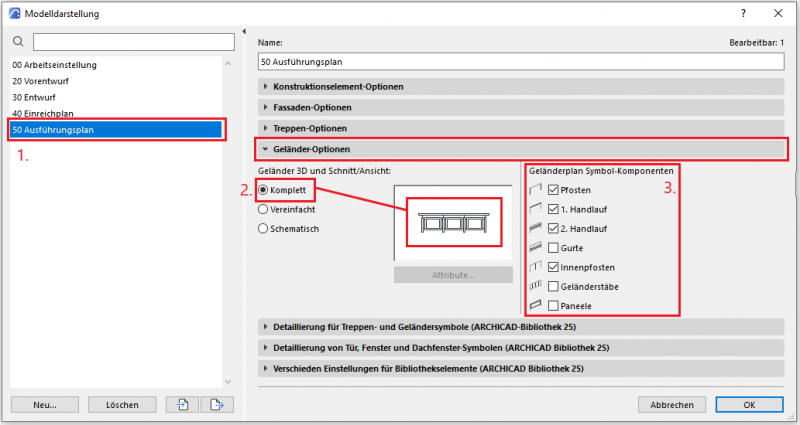Select 30 Entwurf in the list

click(35, 97)
